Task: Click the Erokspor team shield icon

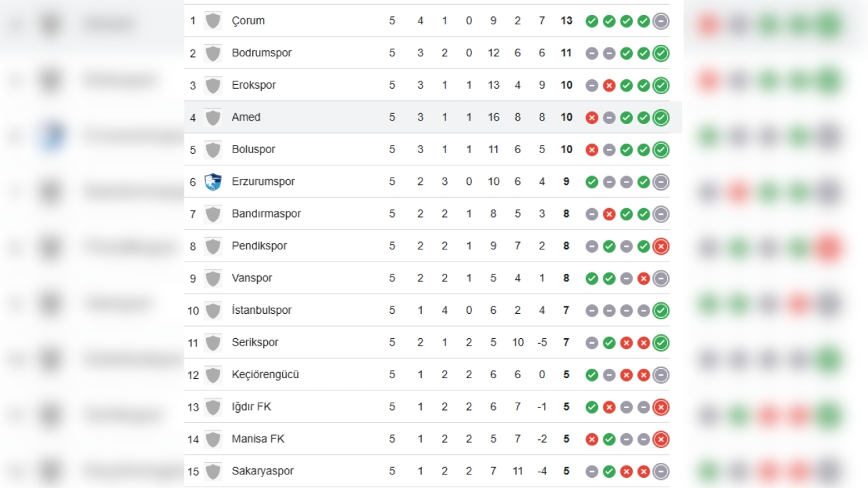Action: [213, 85]
